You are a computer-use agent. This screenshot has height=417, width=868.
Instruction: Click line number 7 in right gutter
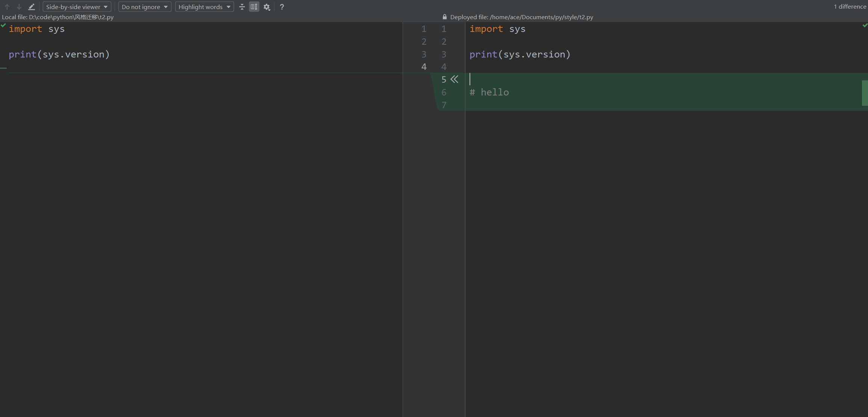point(444,105)
